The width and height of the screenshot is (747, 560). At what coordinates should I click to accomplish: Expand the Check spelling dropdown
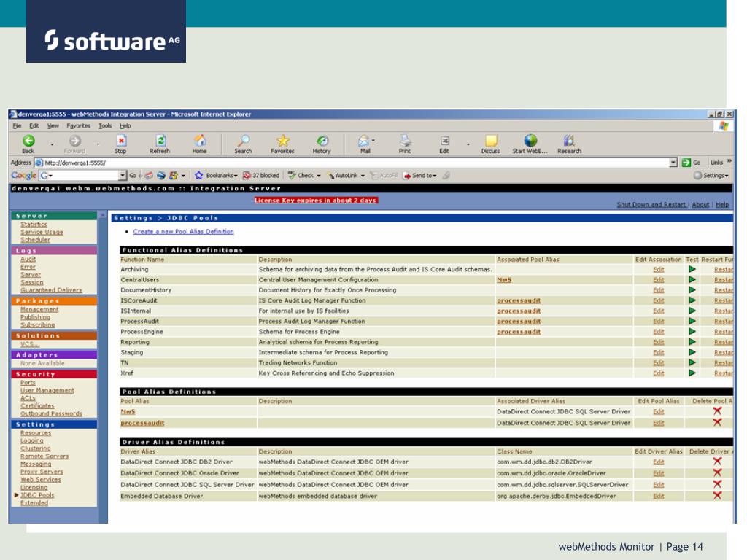319,176
